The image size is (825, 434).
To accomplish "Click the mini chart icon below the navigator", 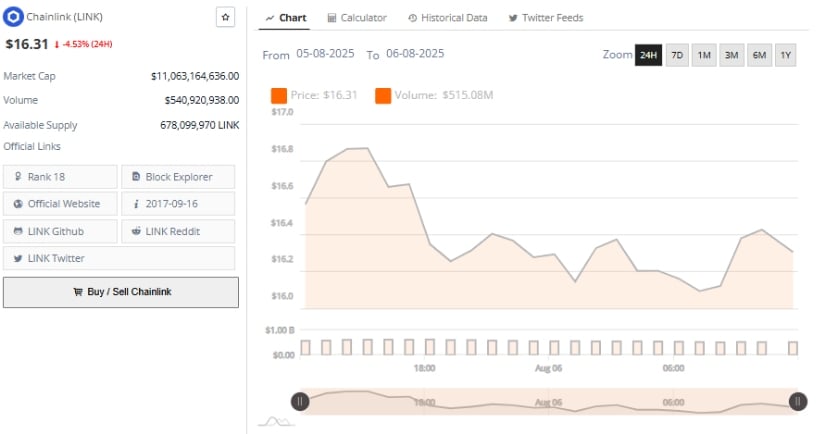I will click(277, 421).
